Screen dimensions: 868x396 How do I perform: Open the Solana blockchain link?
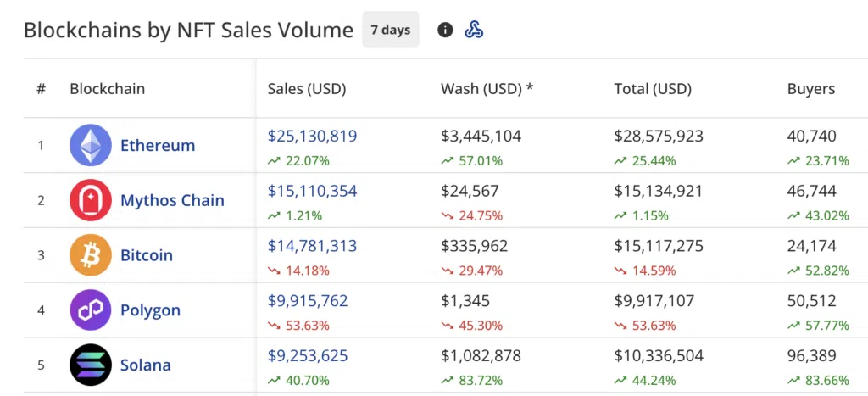[146, 365]
